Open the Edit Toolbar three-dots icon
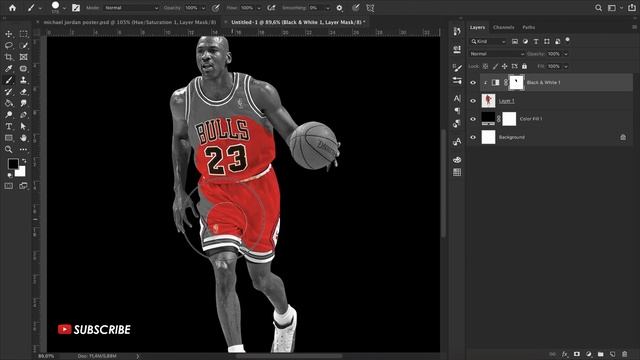 [23, 149]
